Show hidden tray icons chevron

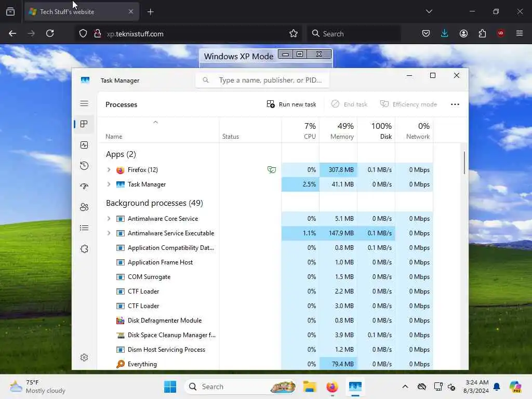click(405, 387)
